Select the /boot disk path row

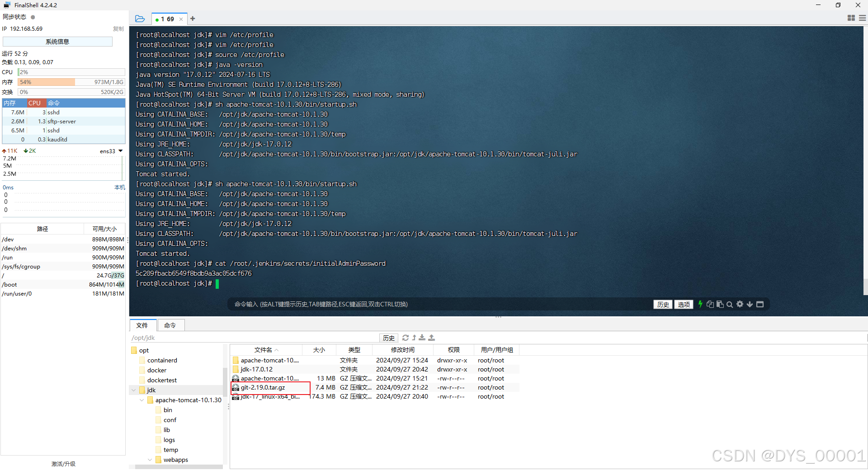63,284
